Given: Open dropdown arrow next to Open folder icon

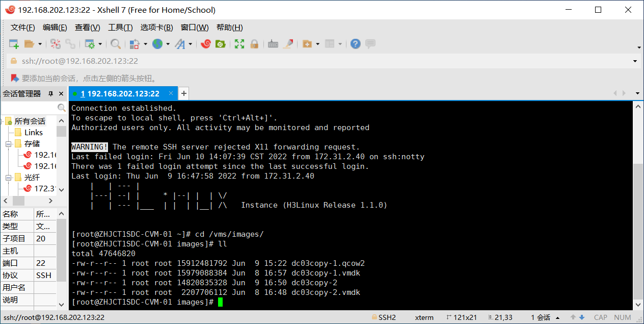Looking at the screenshot, I should click(40, 44).
